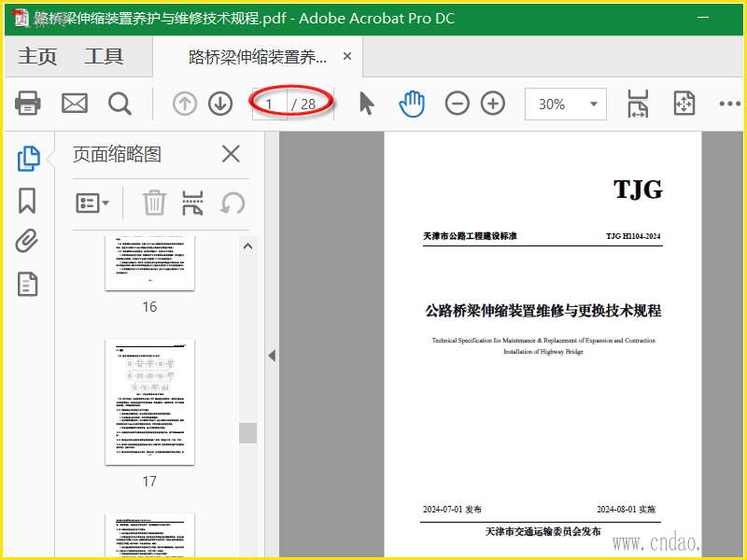Zoom in with plus button
The image size is (747, 560).
coord(493,104)
